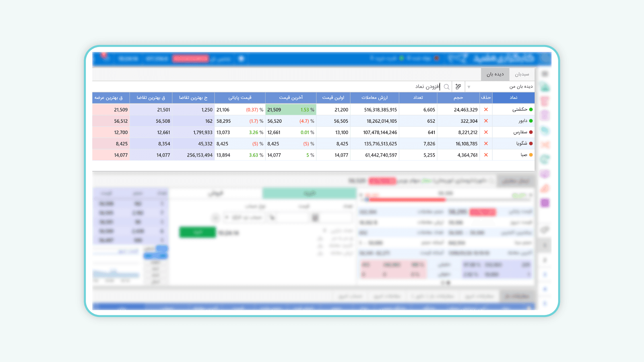Sort by the ارزش معاملات column header
This screenshot has height=362, width=644.
[x=375, y=97]
